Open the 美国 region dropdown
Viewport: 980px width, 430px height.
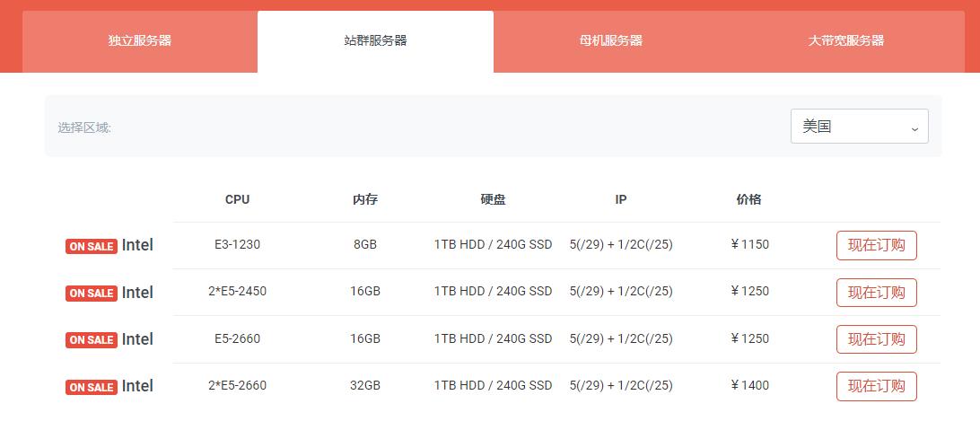coord(860,127)
